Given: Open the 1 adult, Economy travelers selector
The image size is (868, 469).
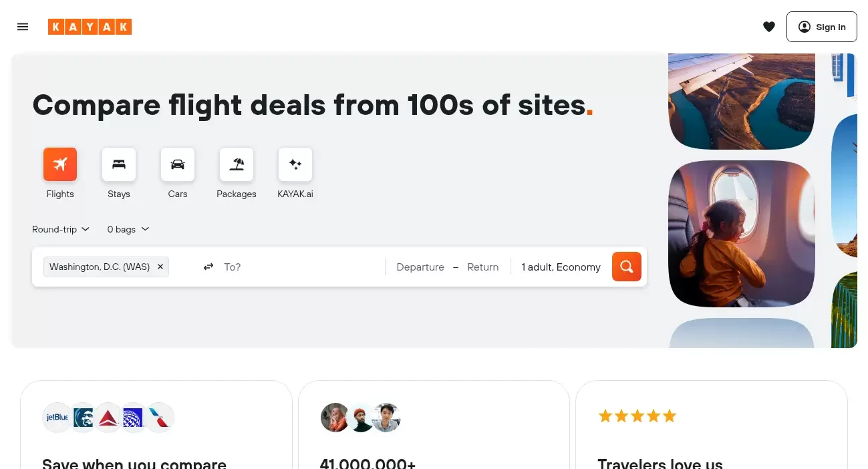Looking at the screenshot, I should point(561,267).
